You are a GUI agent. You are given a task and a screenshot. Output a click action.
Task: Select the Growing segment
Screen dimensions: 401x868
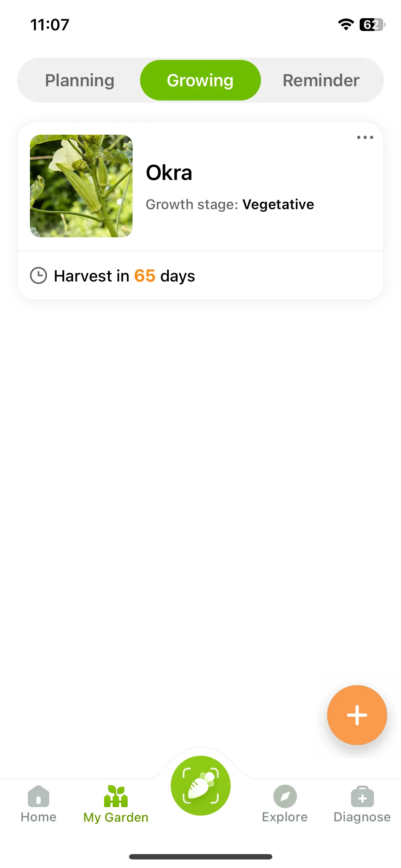200,80
